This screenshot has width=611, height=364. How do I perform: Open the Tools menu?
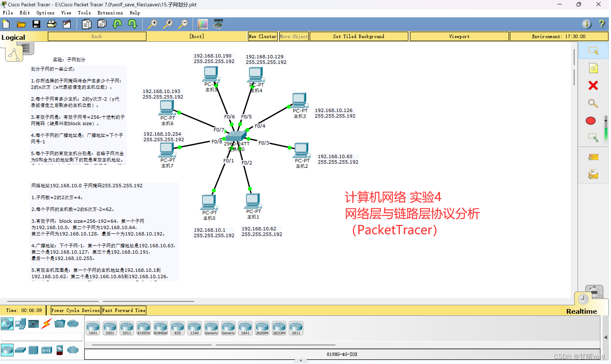click(x=84, y=13)
